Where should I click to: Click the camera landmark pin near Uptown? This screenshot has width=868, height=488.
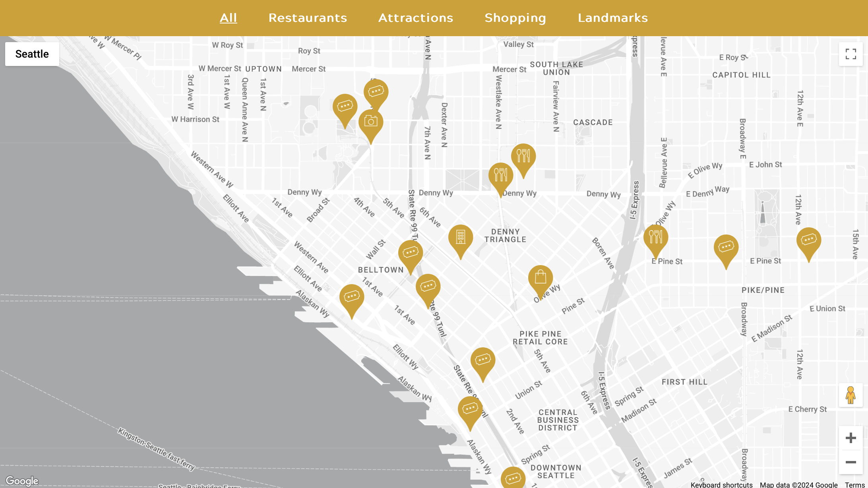371,122
